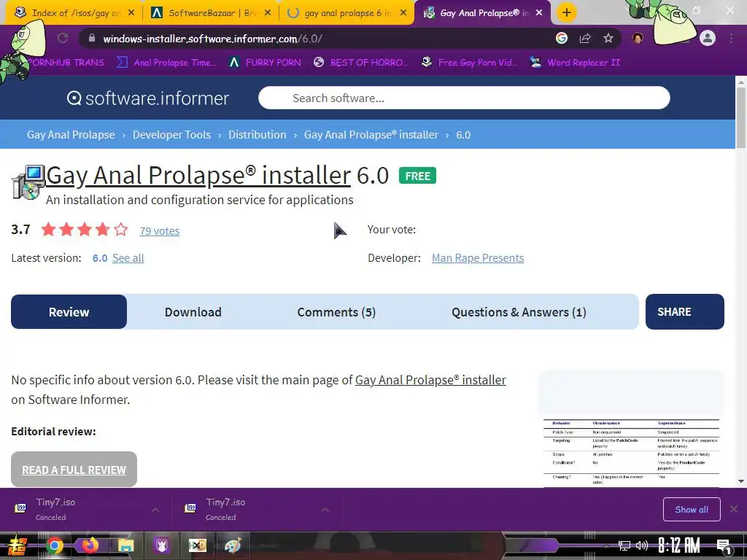Click the lock icon in the address bar

(92, 39)
